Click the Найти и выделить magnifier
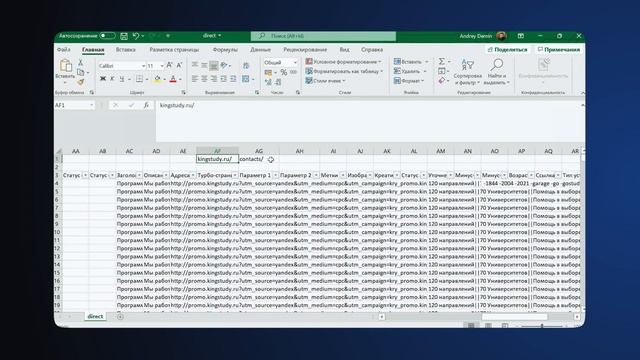This screenshot has width=640, height=360. pyautogui.click(x=497, y=72)
